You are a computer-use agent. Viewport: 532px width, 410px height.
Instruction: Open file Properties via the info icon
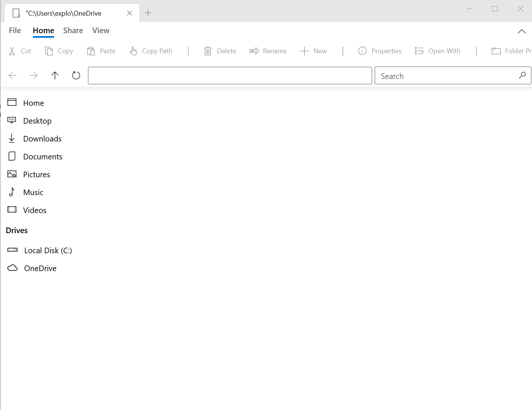click(362, 51)
